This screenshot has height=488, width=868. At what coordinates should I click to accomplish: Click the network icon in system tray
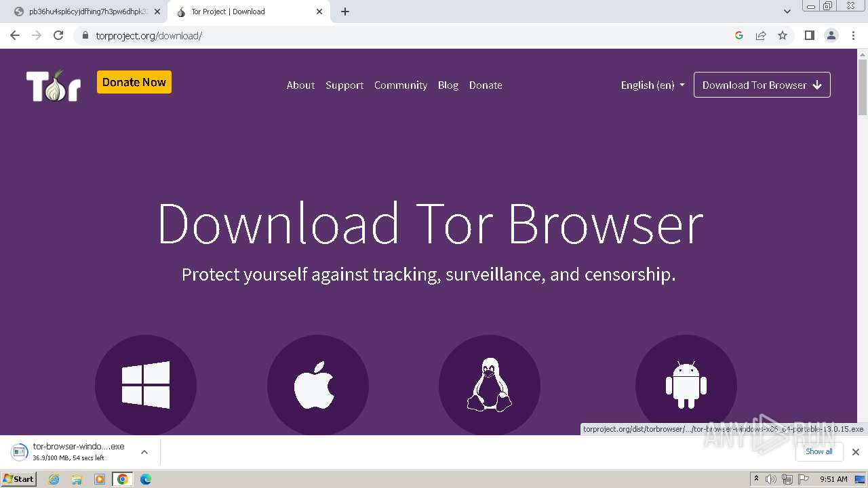787,479
